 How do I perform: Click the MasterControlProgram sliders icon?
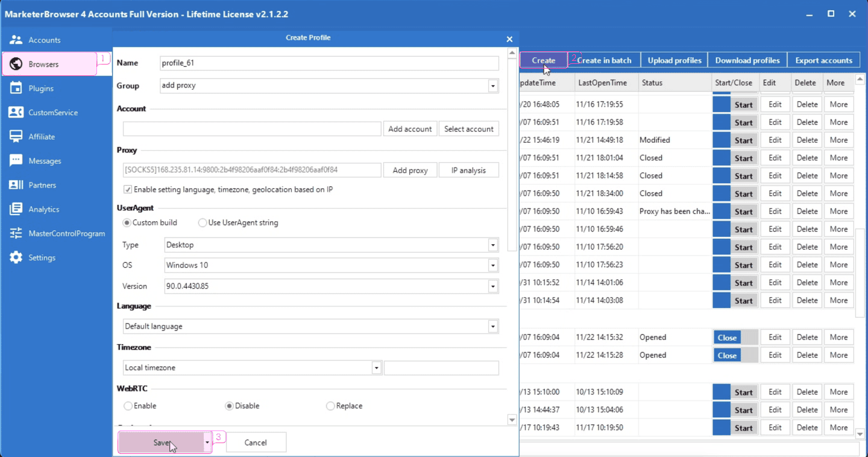click(16, 233)
